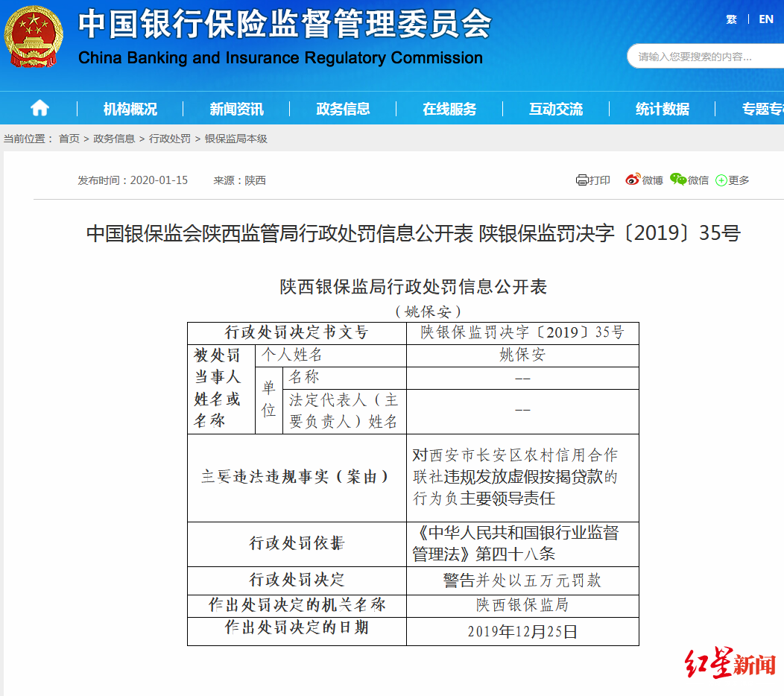This screenshot has height=696, width=784.
Task: Switch to traditional Chinese with 繁 link
Action: (732, 19)
